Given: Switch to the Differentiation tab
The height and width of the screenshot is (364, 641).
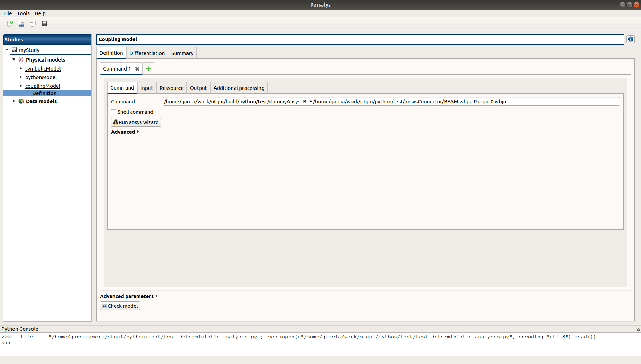Looking at the screenshot, I should tap(147, 53).
